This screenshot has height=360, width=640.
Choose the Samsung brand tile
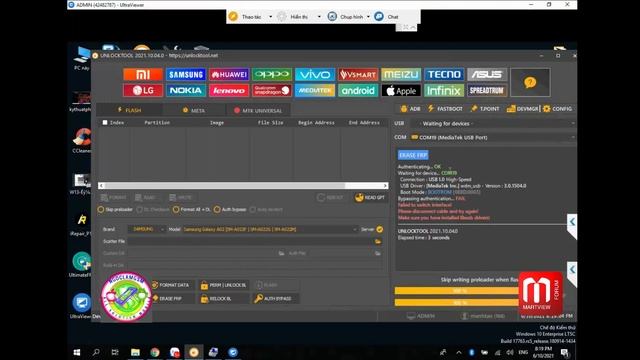(x=186, y=74)
